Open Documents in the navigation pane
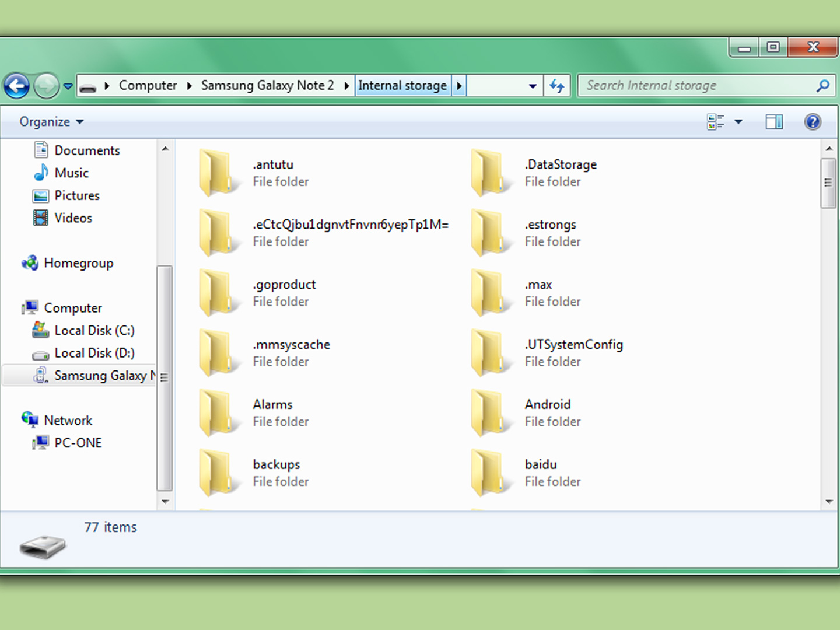This screenshot has height=630, width=840. point(87,150)
